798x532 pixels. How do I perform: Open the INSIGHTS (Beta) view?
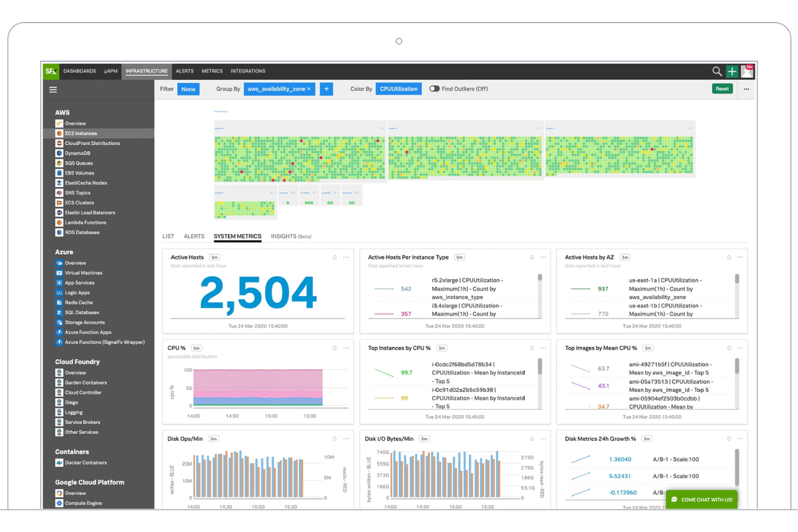click(291, 236)
